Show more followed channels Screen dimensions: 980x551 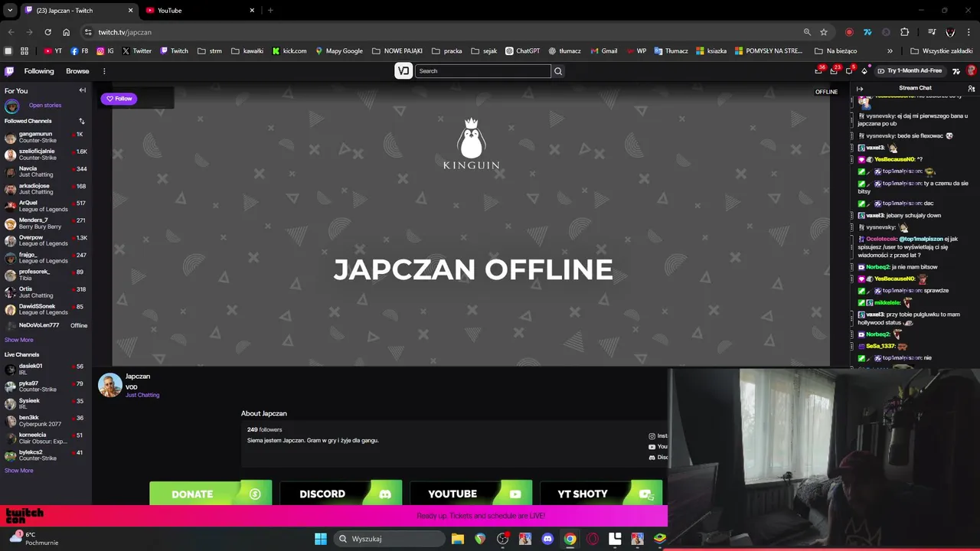(x=19, y=340)
